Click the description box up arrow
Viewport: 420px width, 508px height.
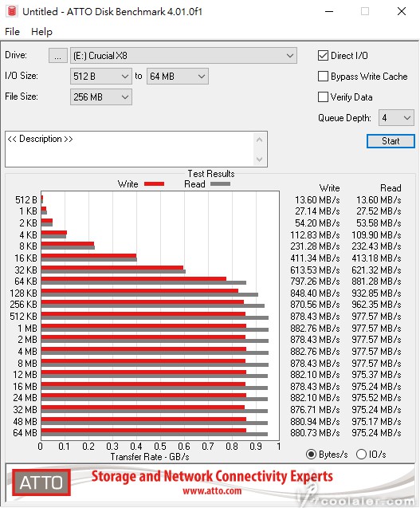[259, 140]
